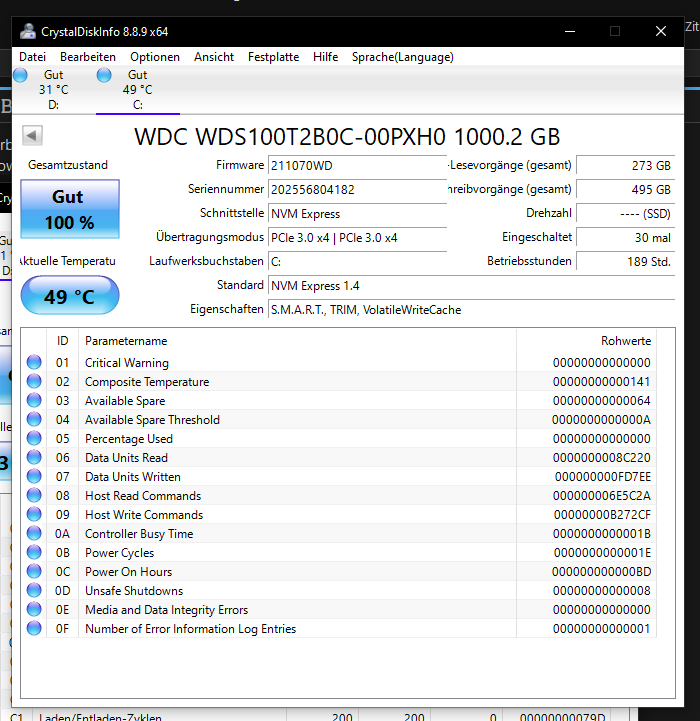Select the Percentage Used parameter name
Screen dimensions: 700x721
[129, 439]
